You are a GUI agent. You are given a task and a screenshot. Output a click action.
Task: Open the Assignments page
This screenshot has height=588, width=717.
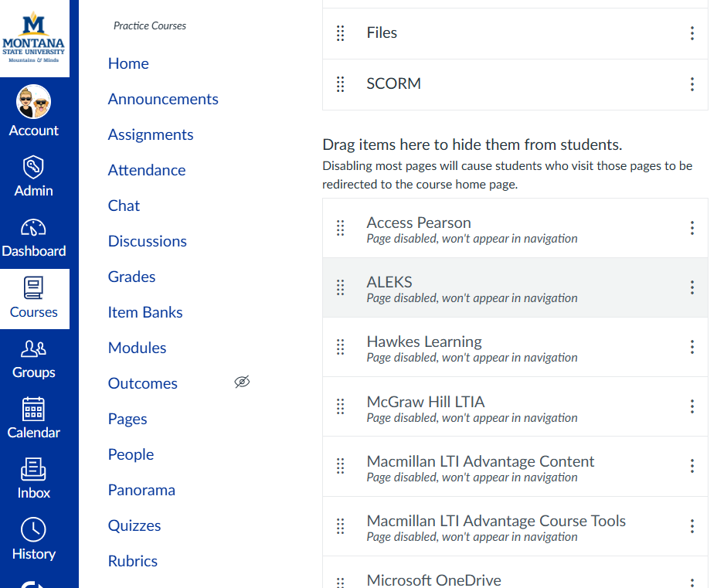(x=151, y=134)
